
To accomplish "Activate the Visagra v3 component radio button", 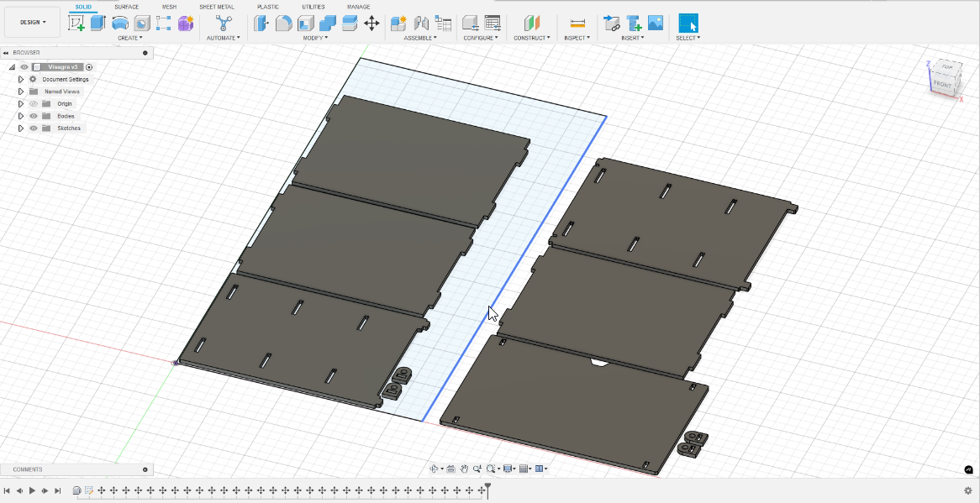I will (89, 67).
